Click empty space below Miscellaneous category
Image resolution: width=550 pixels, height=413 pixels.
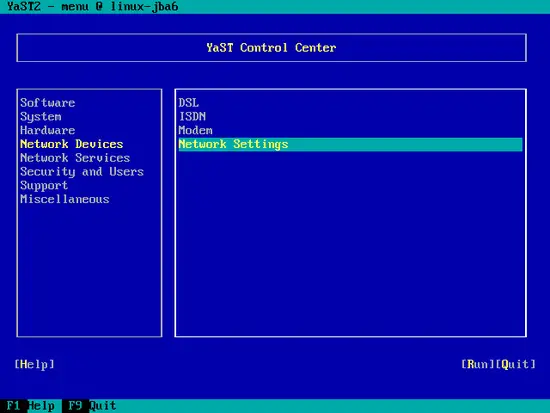coord(89,270)
